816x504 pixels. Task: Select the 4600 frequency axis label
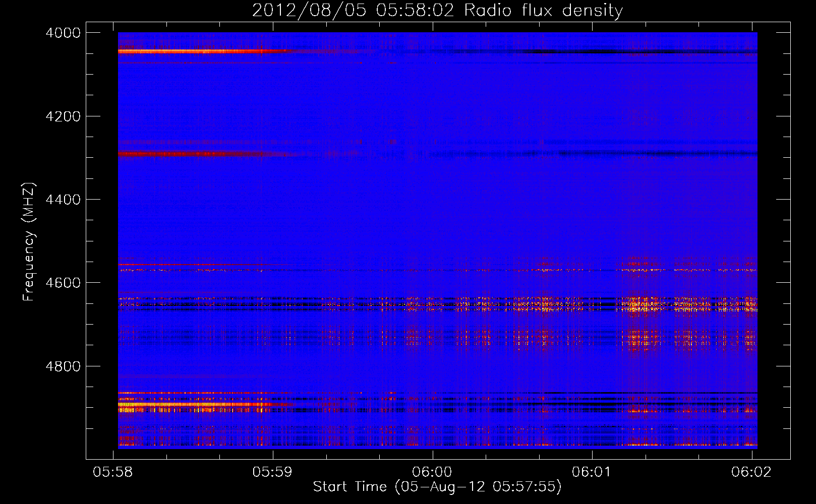click(63, 283)
